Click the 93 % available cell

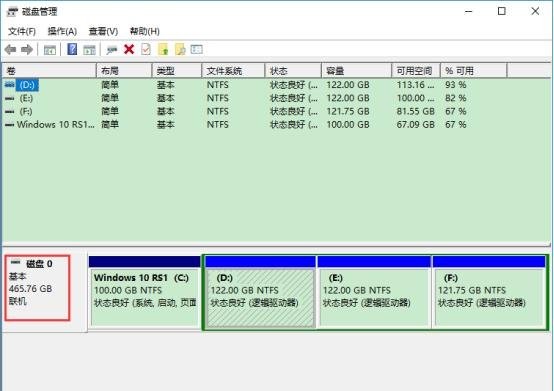click(x=456, y=85)
